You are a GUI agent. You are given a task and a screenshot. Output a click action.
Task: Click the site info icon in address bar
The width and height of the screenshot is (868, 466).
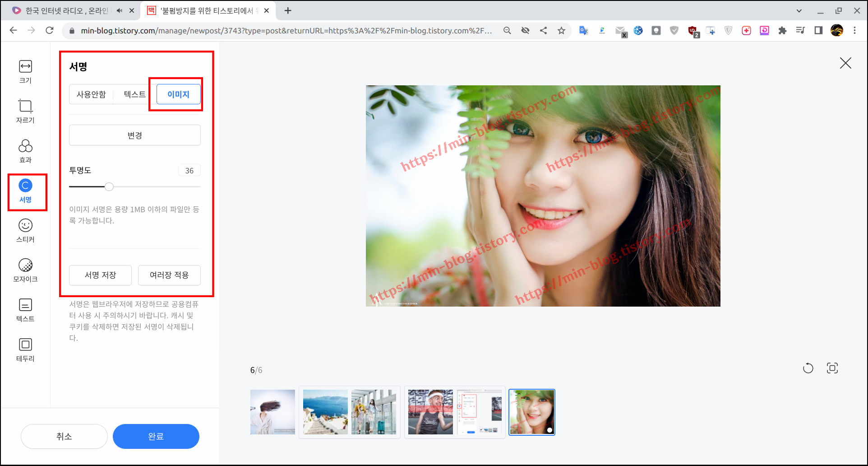[x=71, y=31]
